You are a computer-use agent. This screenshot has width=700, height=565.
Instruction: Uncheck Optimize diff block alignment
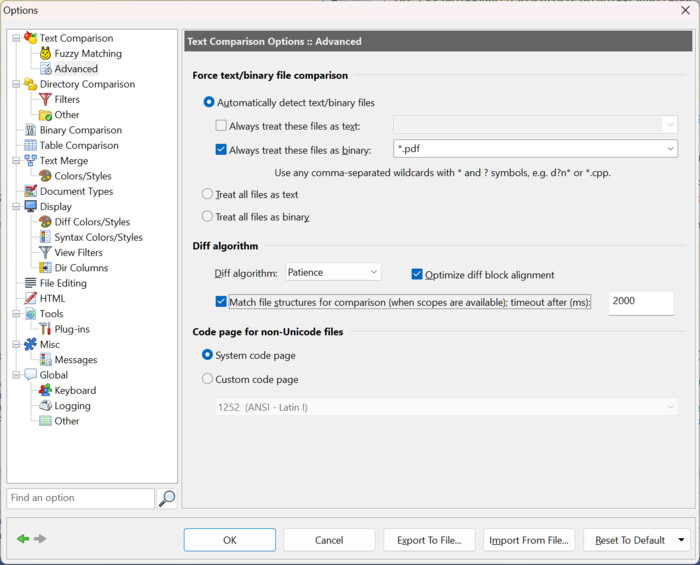417,274
